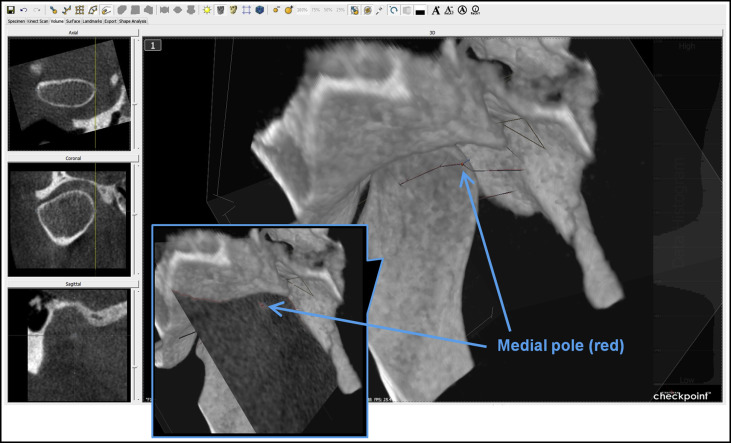Click the black background color swatch
The height and width of the screenshot is (443, 731).
pos(420,10)
